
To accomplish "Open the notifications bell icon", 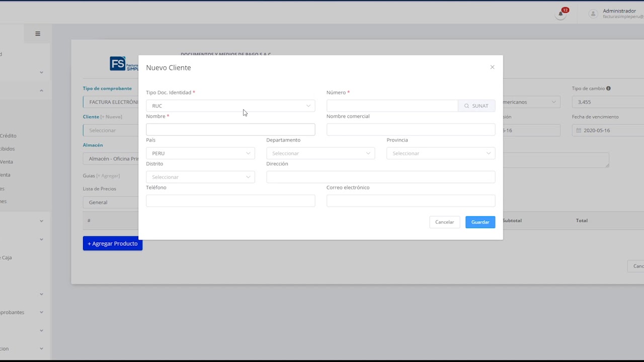I will click(x=560, y=14).
